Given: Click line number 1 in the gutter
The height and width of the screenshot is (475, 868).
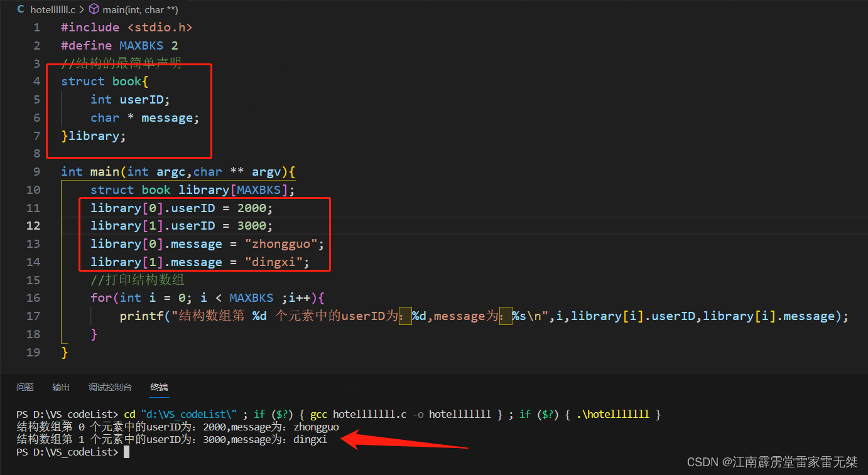Looking at the screenshot, I should click(37, 28).
